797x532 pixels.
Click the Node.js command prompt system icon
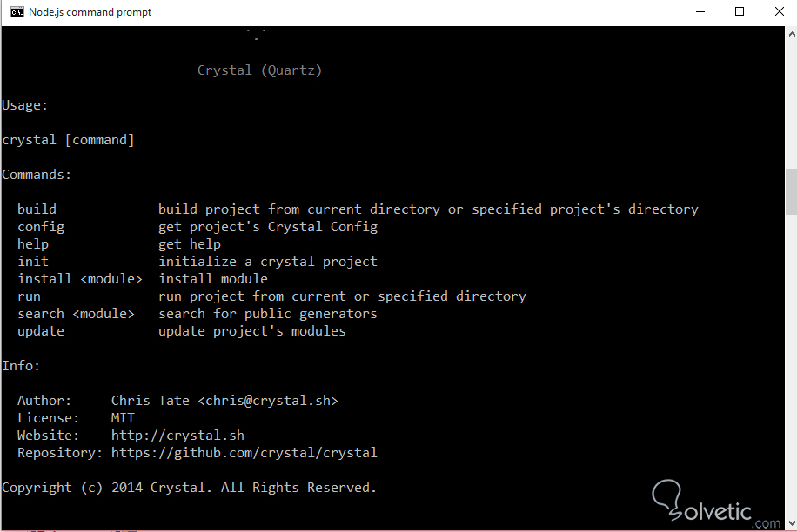click(x=17, y=12)
